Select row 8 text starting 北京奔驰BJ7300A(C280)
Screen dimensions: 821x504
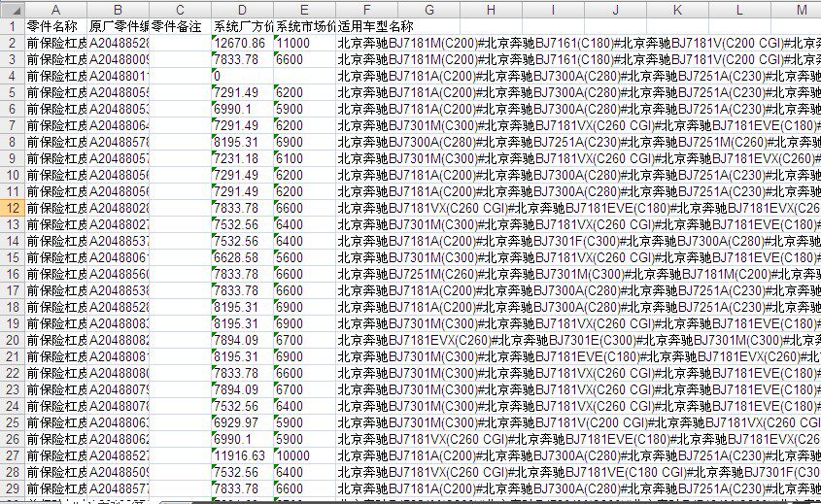tap(579, 142)
